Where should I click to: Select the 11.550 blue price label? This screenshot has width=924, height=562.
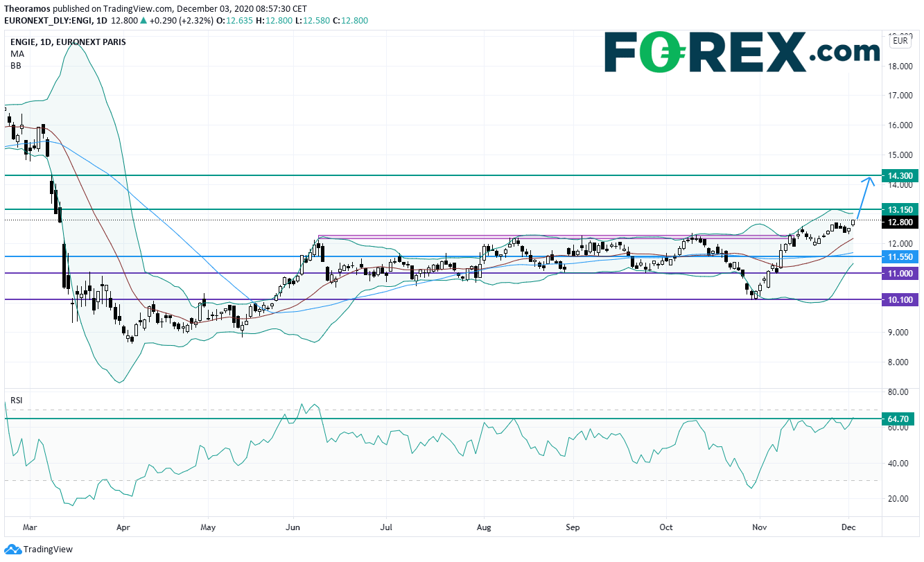(x=899, y=256)
